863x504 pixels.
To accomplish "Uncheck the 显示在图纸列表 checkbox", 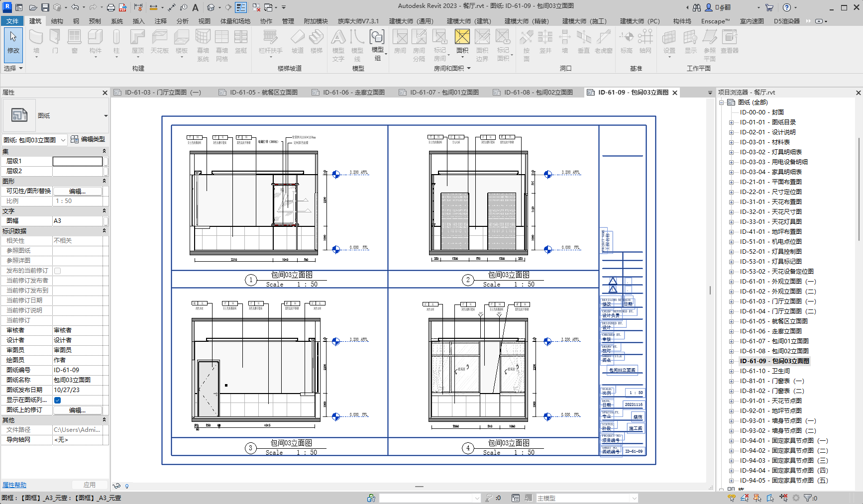I will pos(58,400).
